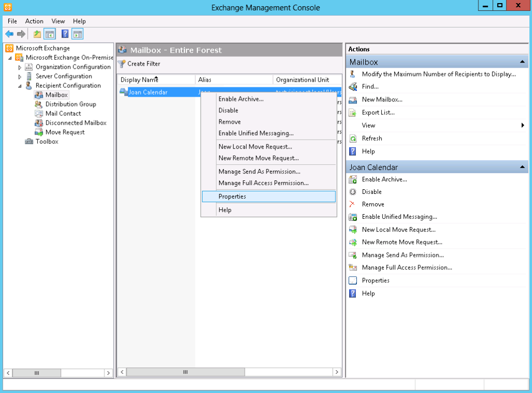Viewport: 532px width, 393px height.
Task: Click the Refresh icon in the Actions pane
Action: pos(353,138)
